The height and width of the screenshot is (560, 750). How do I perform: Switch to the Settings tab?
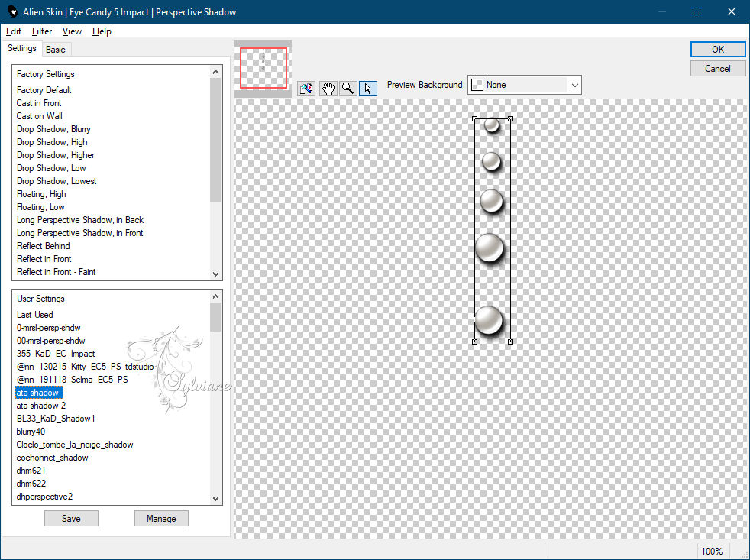click(22, 48)
